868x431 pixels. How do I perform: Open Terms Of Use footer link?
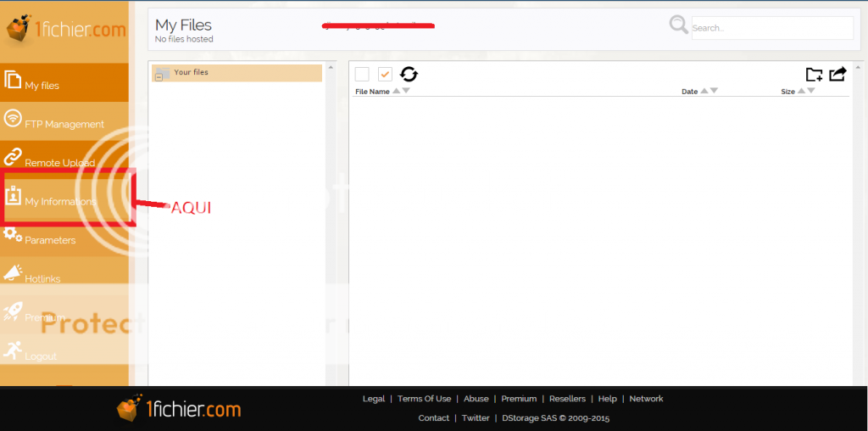coord(424,399)
